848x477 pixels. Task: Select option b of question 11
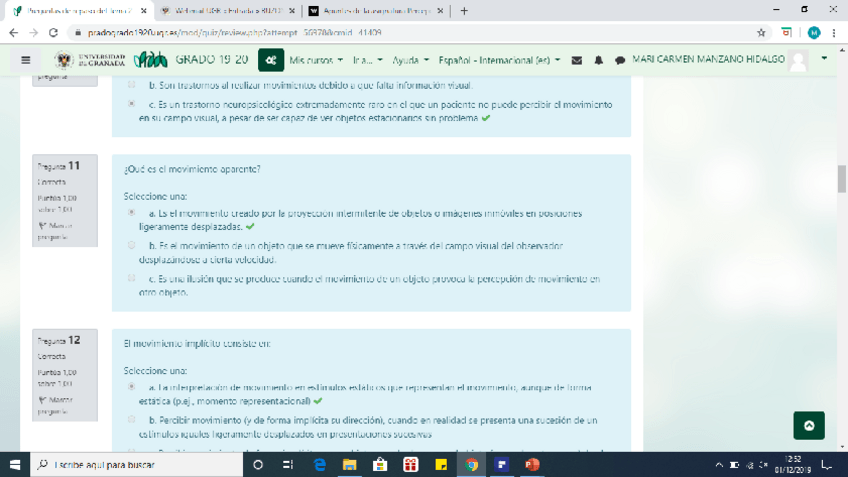[x=131, y=245]
